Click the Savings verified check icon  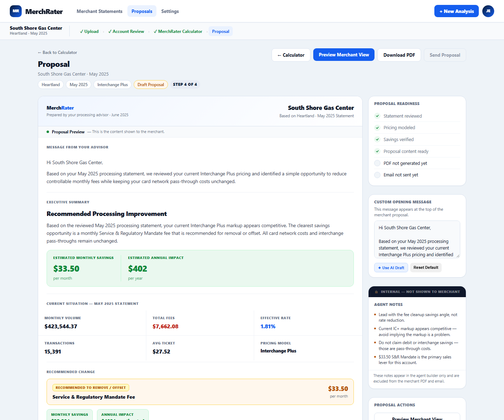(377, 139)
